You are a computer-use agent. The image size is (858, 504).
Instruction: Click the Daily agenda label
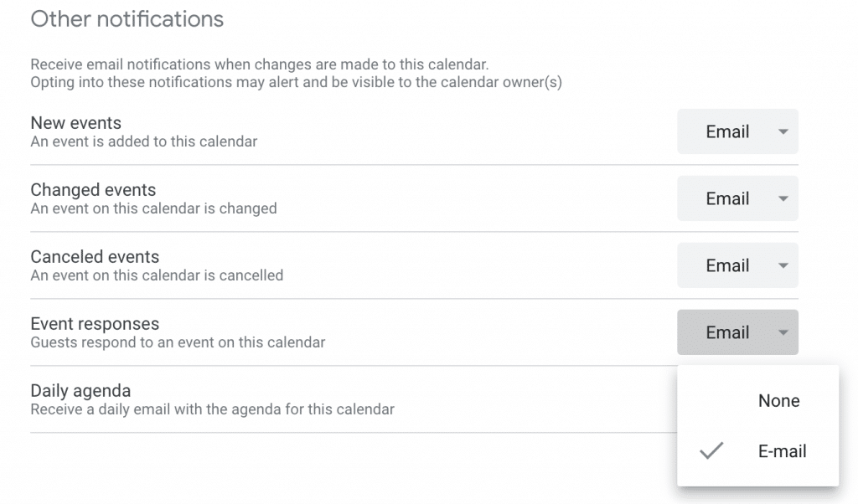(80, 391)
